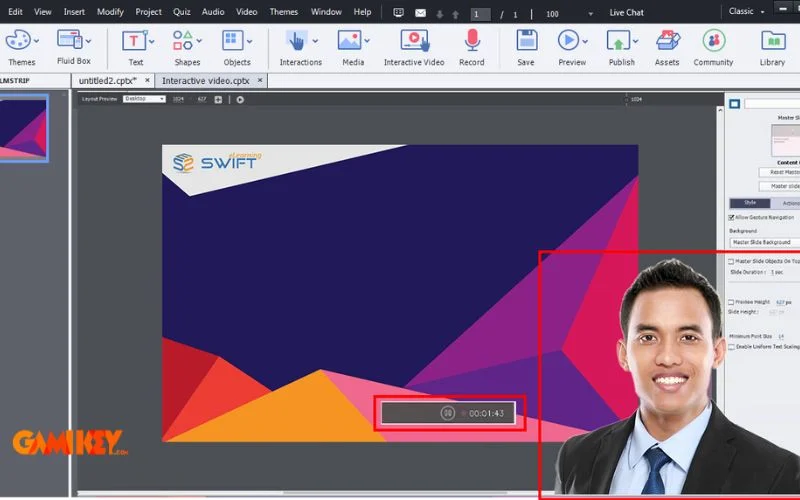Go to next slide with up arrow icon

(x=456, y=14)
